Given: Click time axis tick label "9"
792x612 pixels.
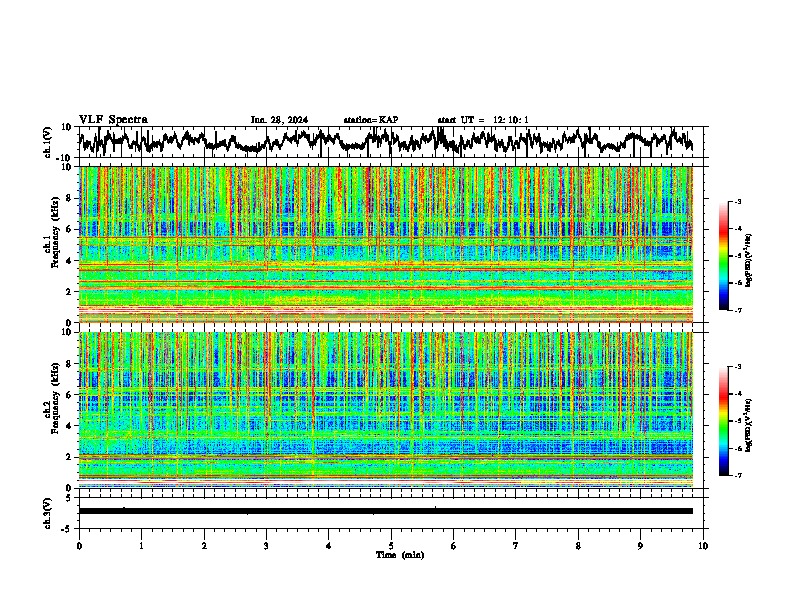Looking at the screenshot, I should [640, 546].
